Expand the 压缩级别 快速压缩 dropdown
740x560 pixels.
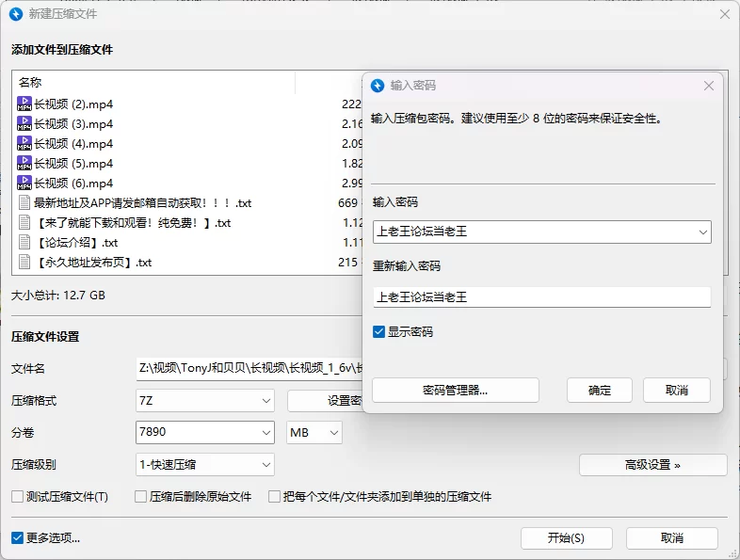pyautogui.click(x=205, y=464)
